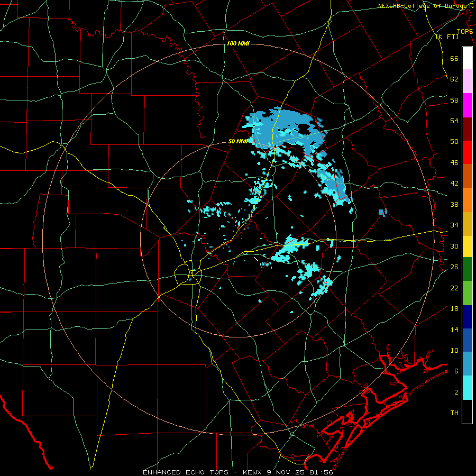Click the '01:56' timestamp text
The width and height of the screenshot is (476, 476).
[x=322, y=472]
